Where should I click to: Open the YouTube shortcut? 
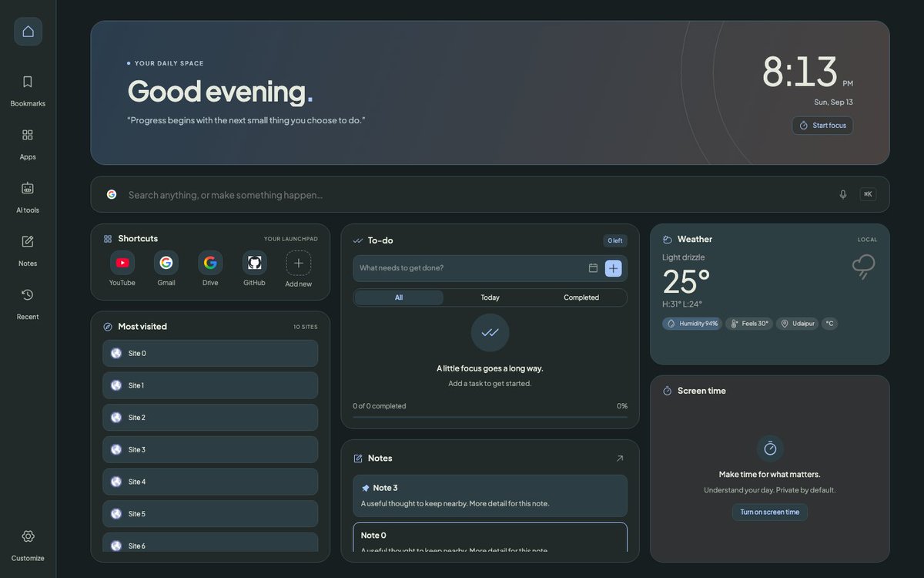pyautogui.click(x=122, y=270)
